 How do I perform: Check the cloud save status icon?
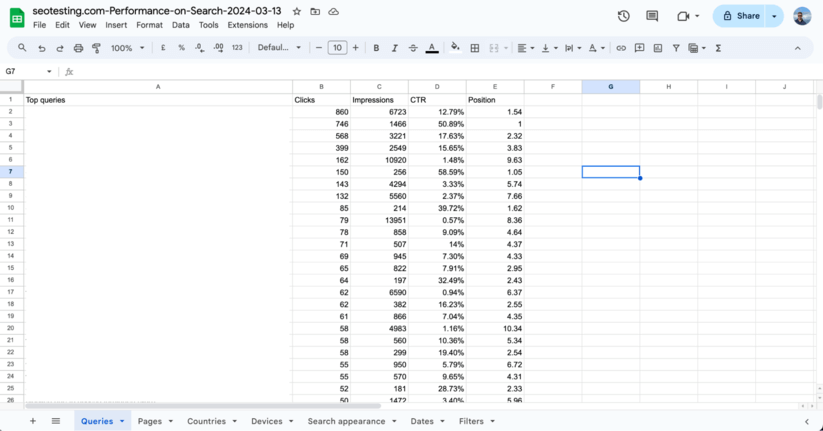click(x=333, y=12)
